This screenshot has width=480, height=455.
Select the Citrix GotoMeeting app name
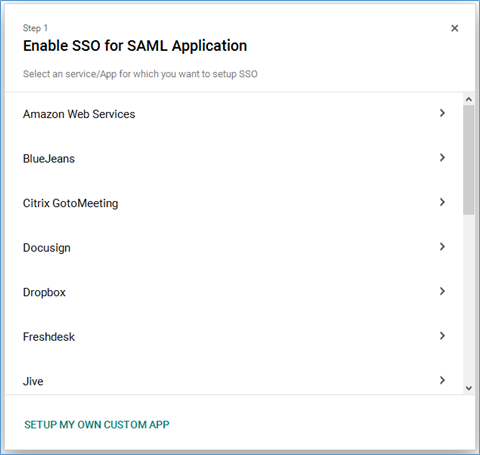70,203
